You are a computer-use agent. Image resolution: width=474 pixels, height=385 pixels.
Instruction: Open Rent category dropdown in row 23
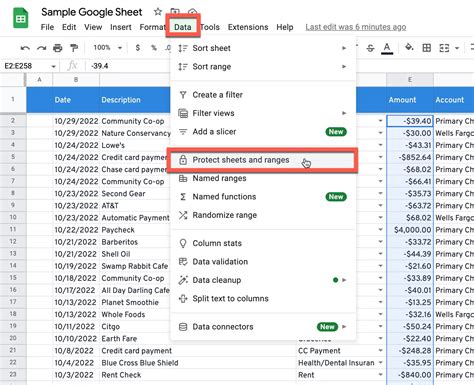[x=380, y=375]
